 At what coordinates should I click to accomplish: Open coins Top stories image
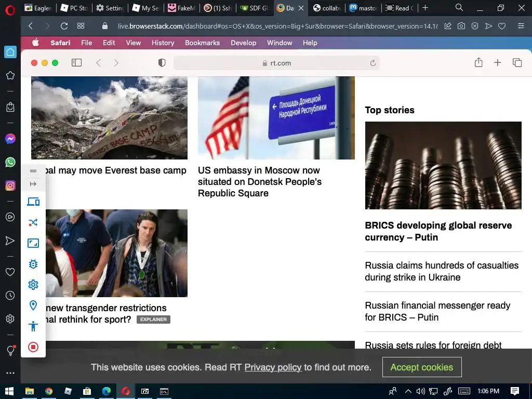pyautogui.click(x=443, y=165)
